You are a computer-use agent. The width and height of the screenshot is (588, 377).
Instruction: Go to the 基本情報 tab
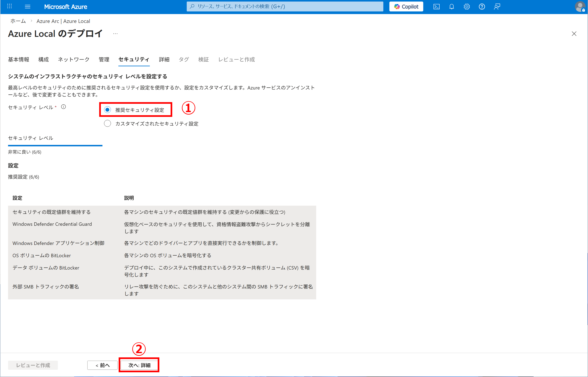[x=19, y=59]
